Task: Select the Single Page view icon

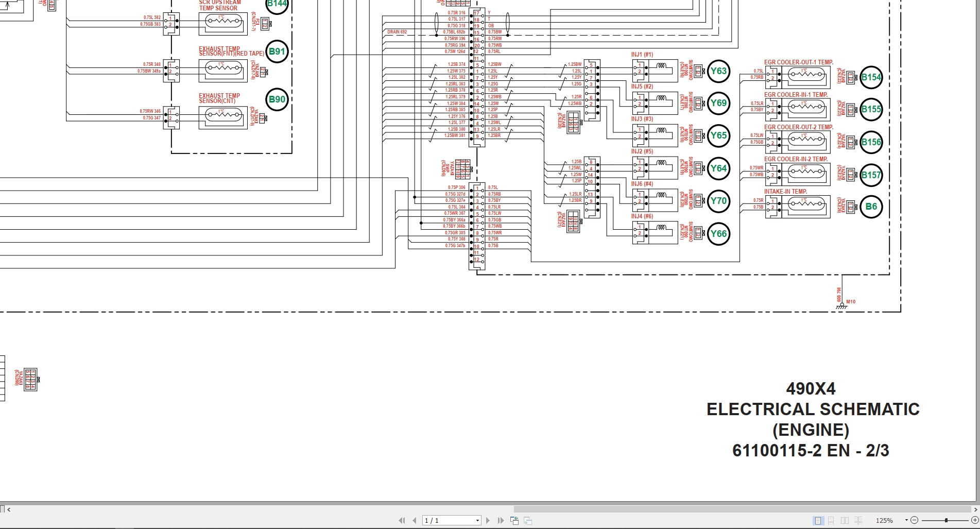Action: [x=817, y=521]
